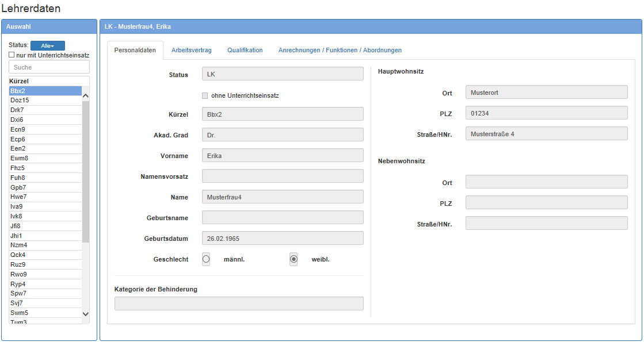Choose Nzm4 from the Kürzel list
The width and height of the screenshot is (644, 342).
(18, 245)
